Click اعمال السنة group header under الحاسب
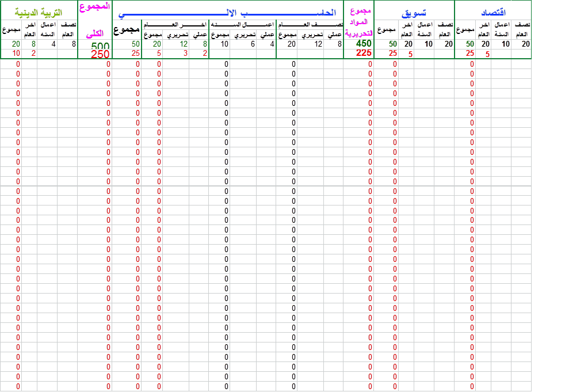Viewport: 565px width, 392px height. [242, 25]
